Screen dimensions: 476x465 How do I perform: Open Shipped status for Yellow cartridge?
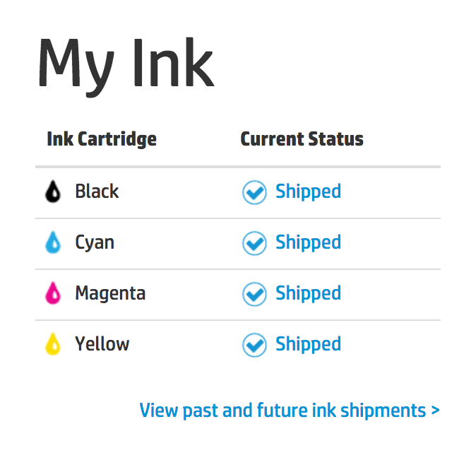[x=308, y=344]
